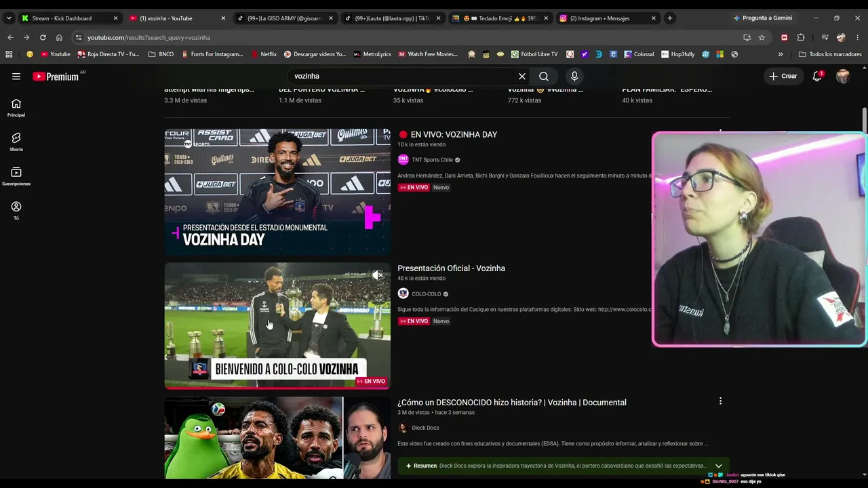Open the BNCO bookmarks folder
This screenshot has height=488, width=868.
161,54
